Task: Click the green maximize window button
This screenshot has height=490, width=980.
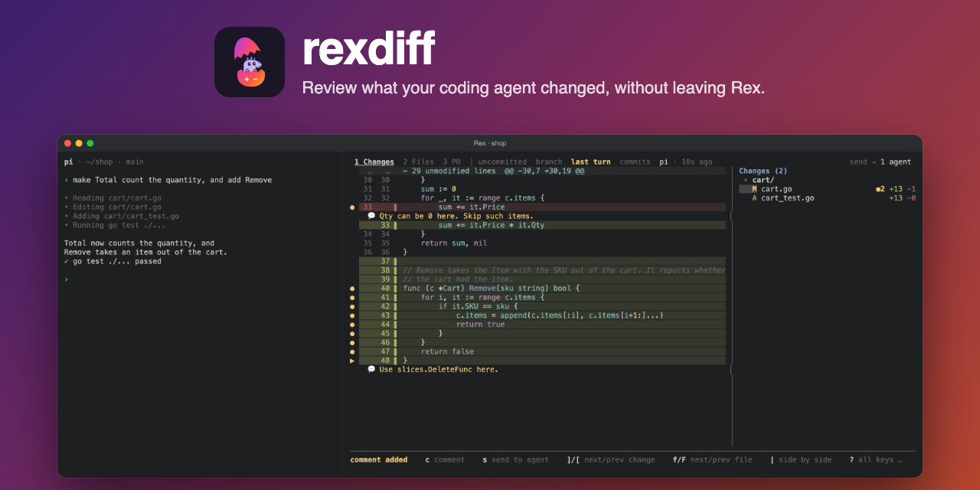Action: coord(90,143)
